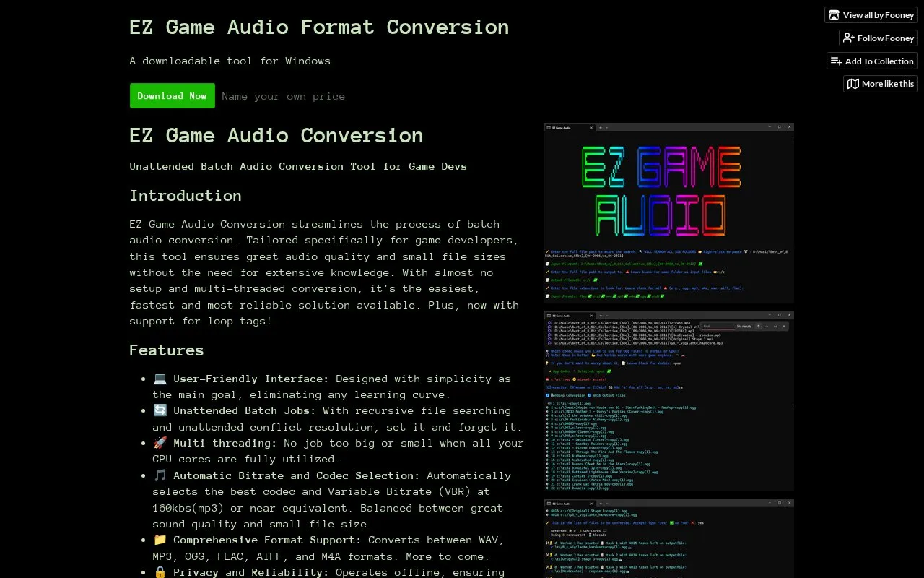The image size is (924, 578).
Task: Click 'Multi-threading:' bold text
Action: click(x=225, y=443)
